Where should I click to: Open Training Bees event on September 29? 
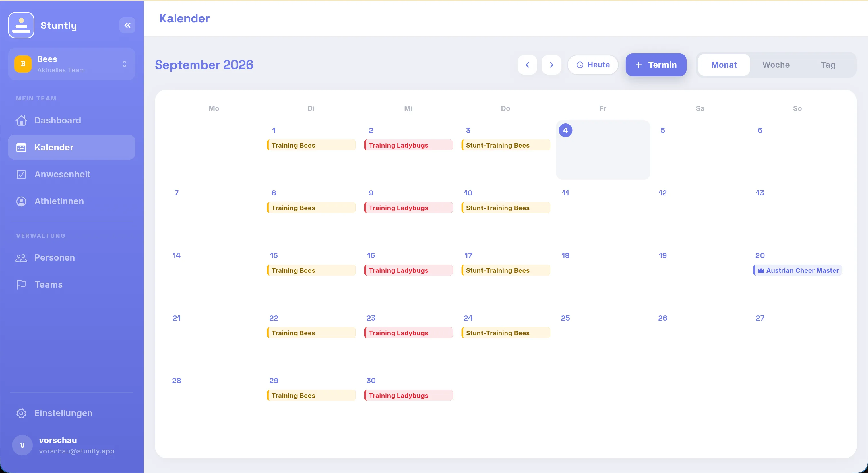[x=311, y=396]
